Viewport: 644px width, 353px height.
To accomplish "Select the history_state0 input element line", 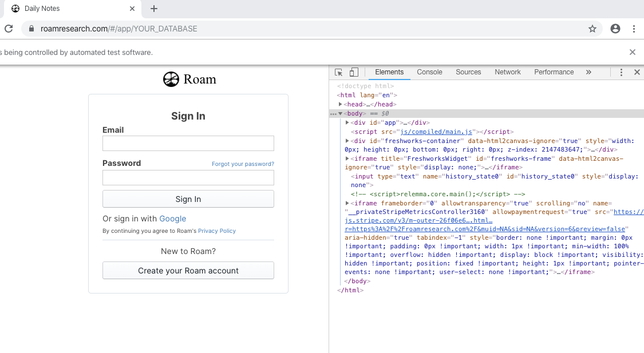I will (495, 181).
